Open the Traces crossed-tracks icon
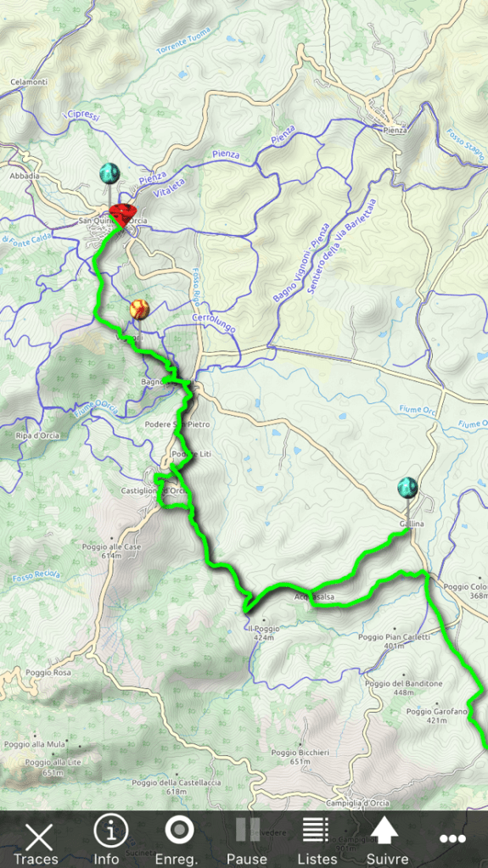 point(38,837)
